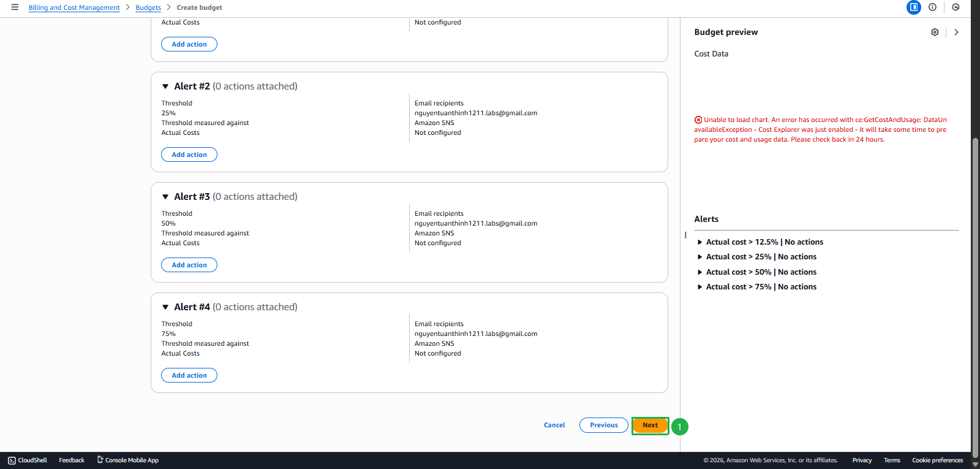
Task: Collapse the Alert #4 section
Action: (x=165, y=307)
